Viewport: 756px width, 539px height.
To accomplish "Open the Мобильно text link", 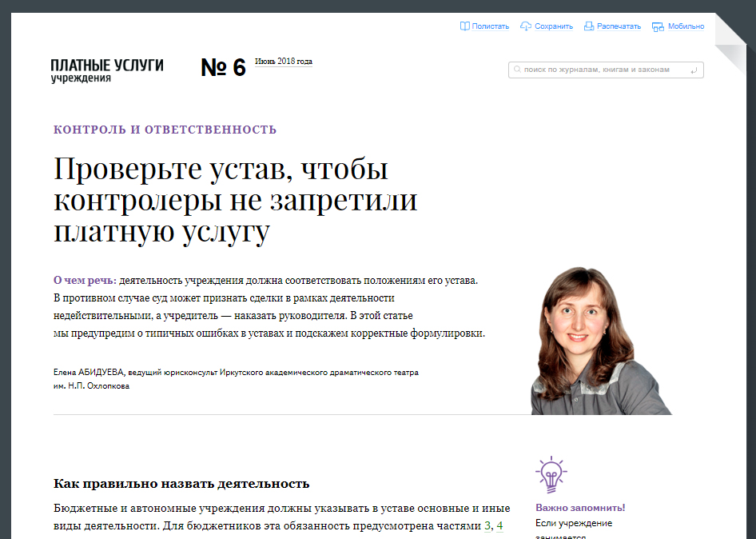I will 686,26.
